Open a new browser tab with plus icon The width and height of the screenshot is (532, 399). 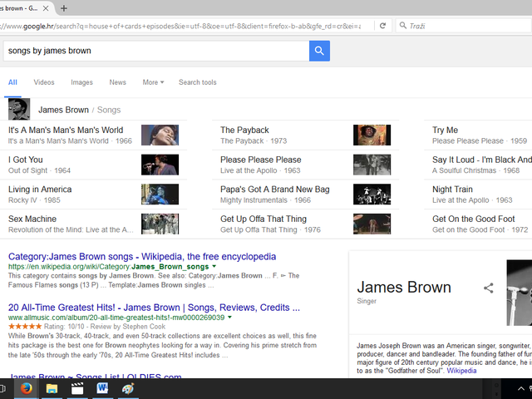(64, 8)
